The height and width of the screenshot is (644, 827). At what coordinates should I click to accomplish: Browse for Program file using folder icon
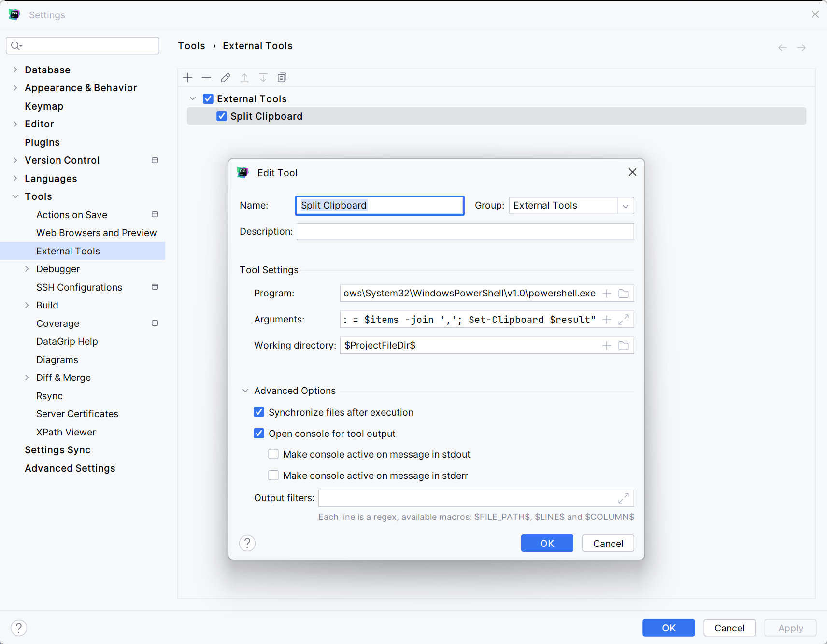point(624,294)
